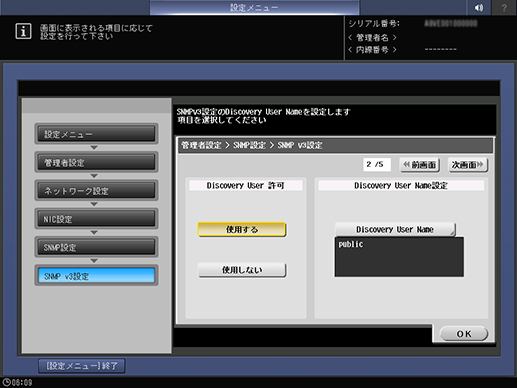Click the シリアル番号 label

click(x=374, y=24)
